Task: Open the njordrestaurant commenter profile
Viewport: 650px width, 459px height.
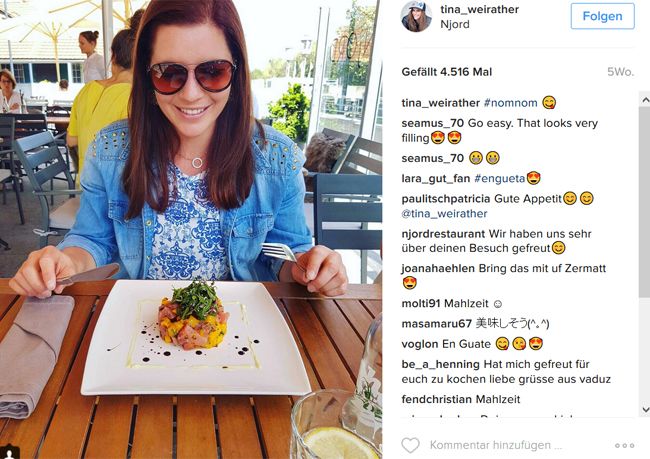Action: [x=443, y=234]
